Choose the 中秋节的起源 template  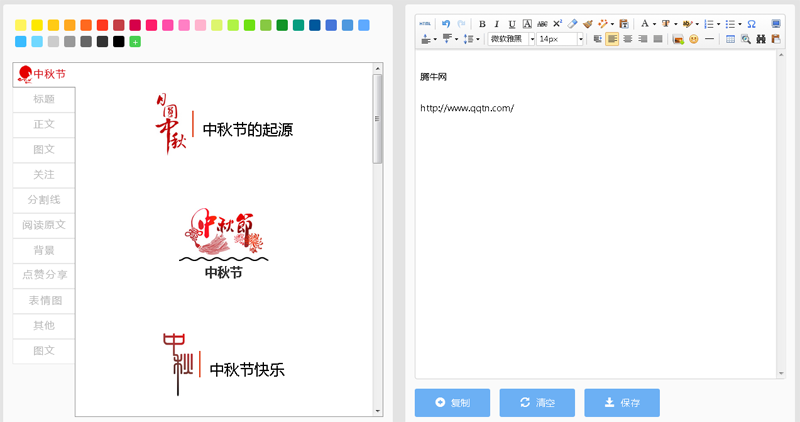pos(225,128)
